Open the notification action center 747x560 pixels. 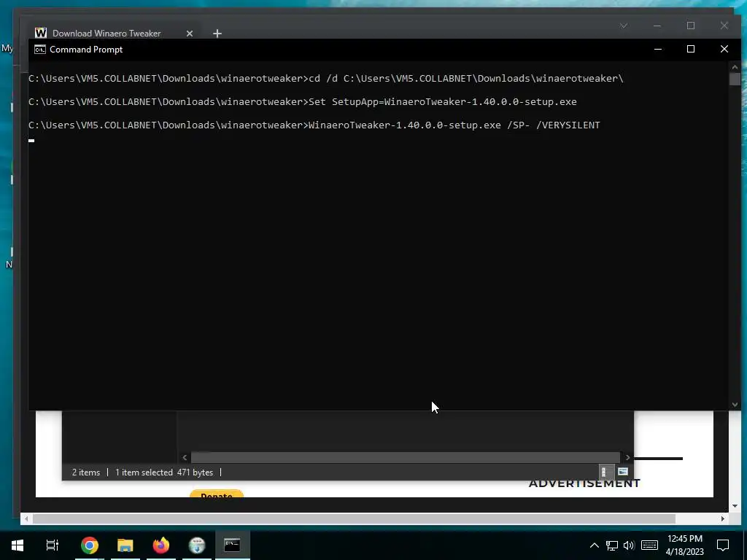(x=723, y=545)
